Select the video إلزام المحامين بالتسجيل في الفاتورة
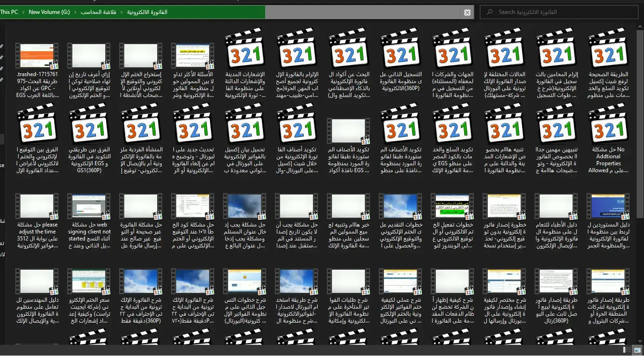 557,64
